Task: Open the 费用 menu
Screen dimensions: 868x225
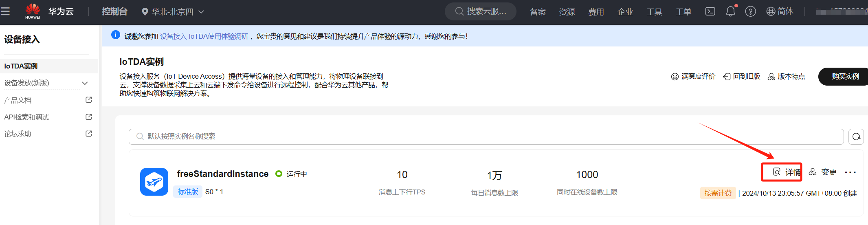Action: [596, 12]
